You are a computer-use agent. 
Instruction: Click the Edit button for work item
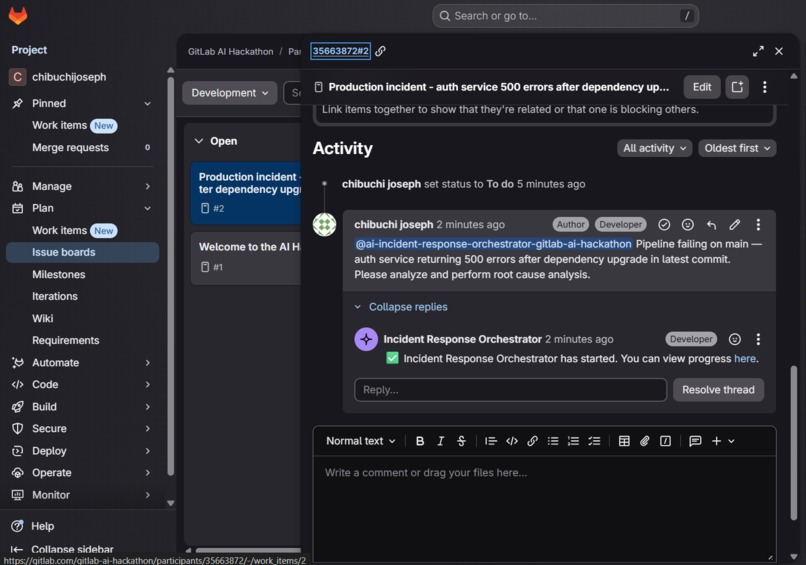(x=702, y=87)
